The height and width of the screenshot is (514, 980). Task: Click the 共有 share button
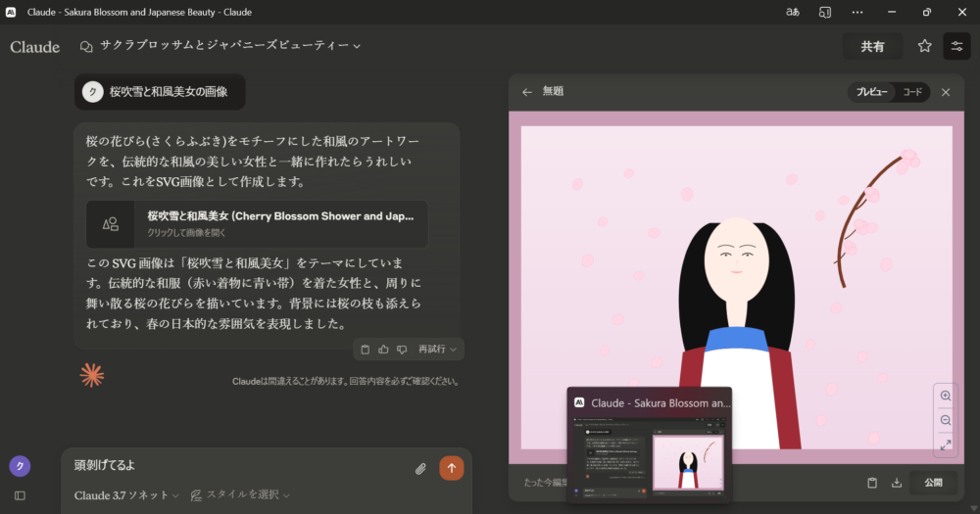(x=872, y=46)
